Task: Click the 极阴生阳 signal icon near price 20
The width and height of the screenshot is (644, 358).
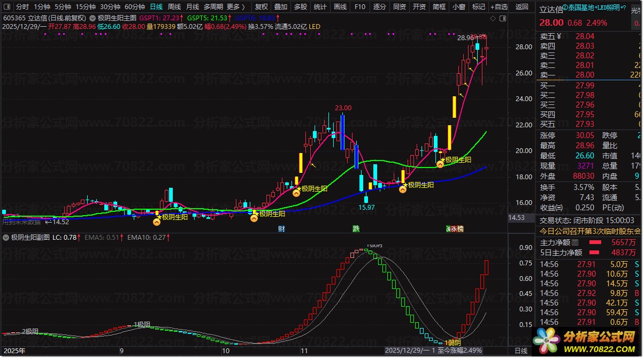Action: tap(440, 164)
